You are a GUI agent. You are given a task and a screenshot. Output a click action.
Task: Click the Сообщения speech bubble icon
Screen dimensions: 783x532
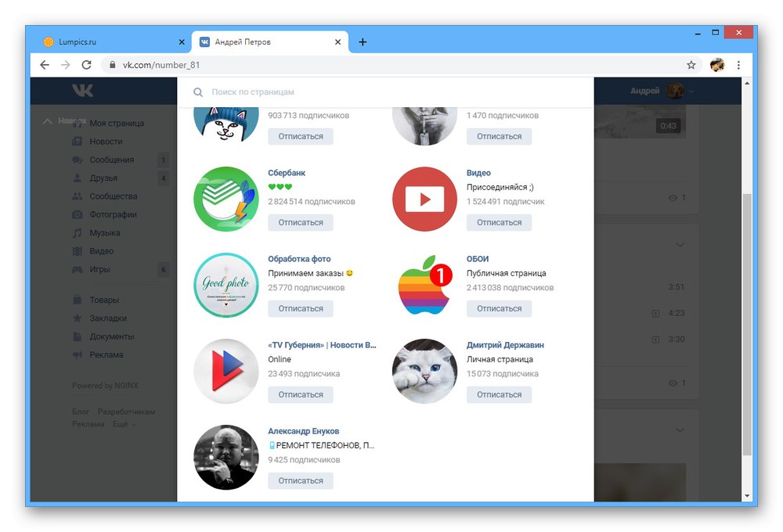coord(78,160)
